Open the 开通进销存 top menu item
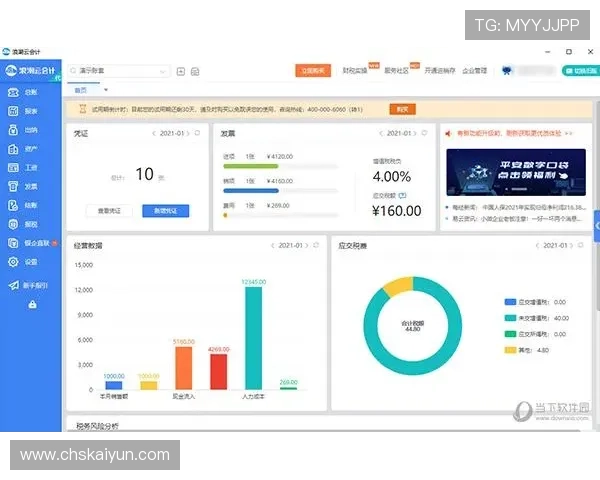Image resolution: width=600 pixels, height=480 pixels. 440,70
